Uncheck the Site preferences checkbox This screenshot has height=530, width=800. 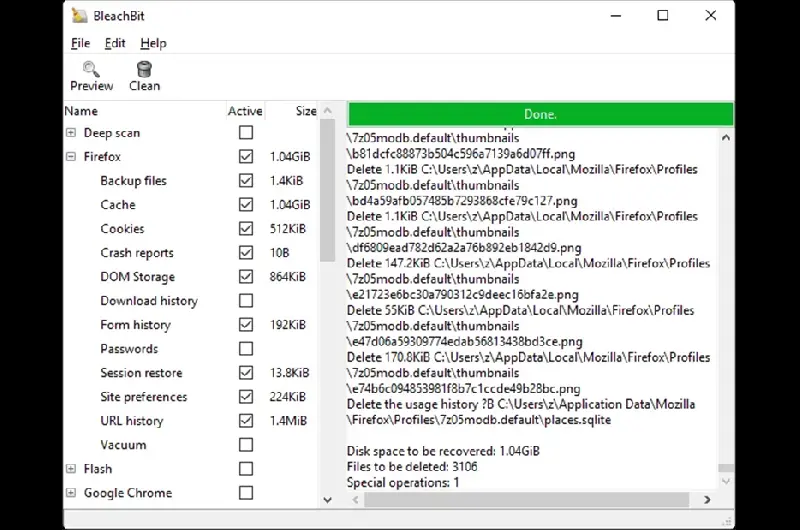246,397
